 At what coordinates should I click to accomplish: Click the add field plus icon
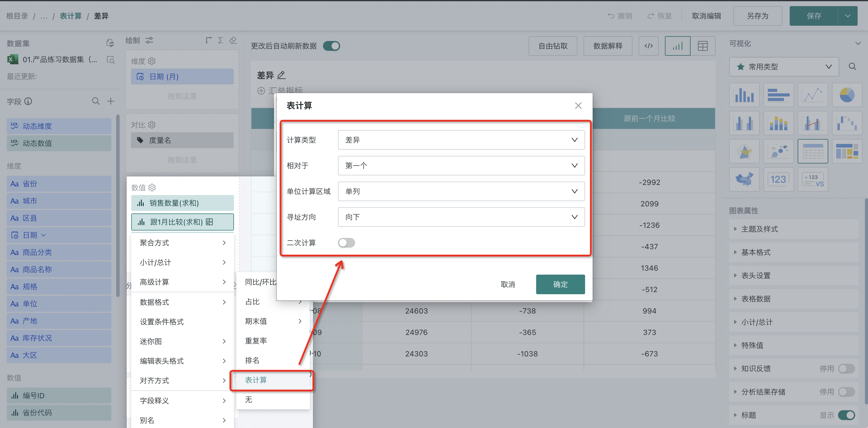point(110,101)
